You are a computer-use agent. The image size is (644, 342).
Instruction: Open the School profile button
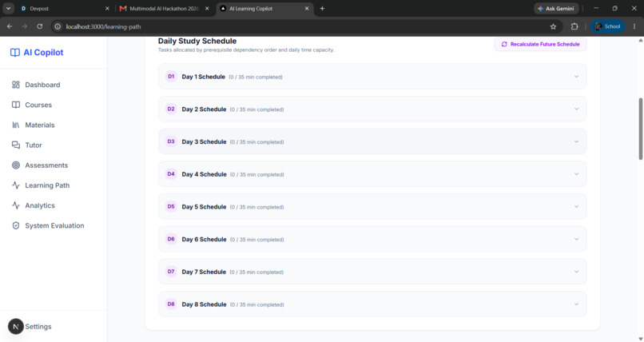point(607,26)
